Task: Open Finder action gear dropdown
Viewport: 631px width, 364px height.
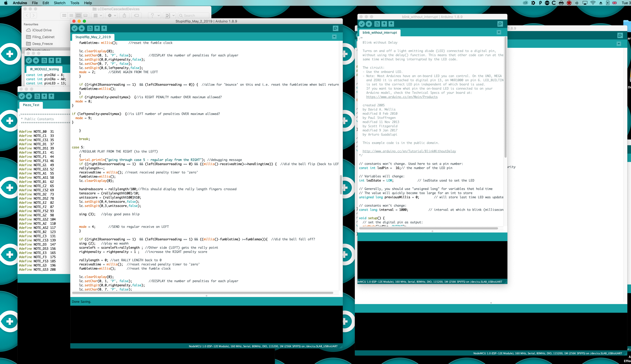Action: (x=112, y=15)
